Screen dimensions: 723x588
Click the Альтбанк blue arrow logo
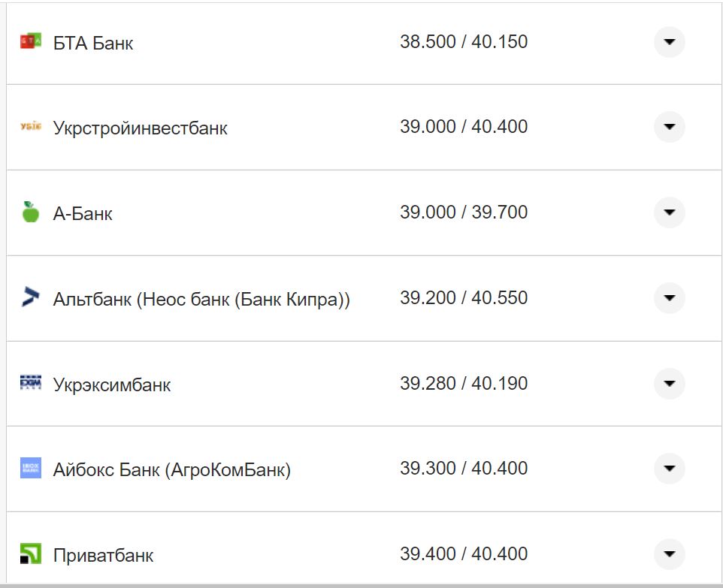[30, 297]
